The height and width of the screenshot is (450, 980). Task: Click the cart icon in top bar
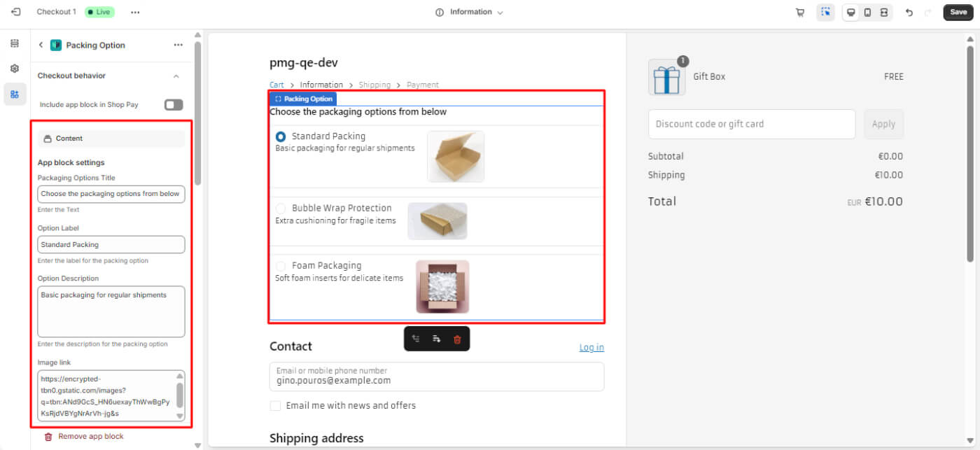click(800, 13)
